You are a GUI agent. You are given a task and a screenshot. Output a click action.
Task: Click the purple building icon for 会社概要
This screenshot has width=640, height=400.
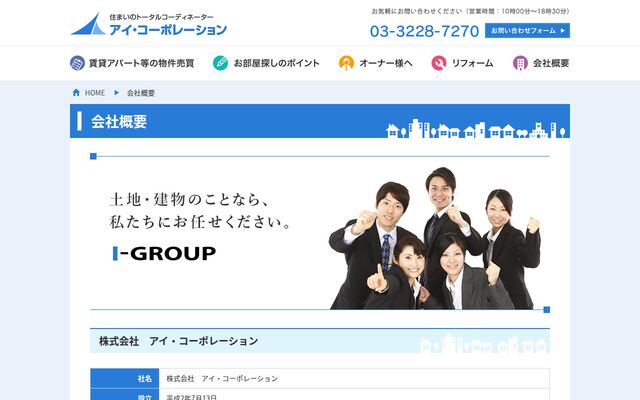pos(520,63)
